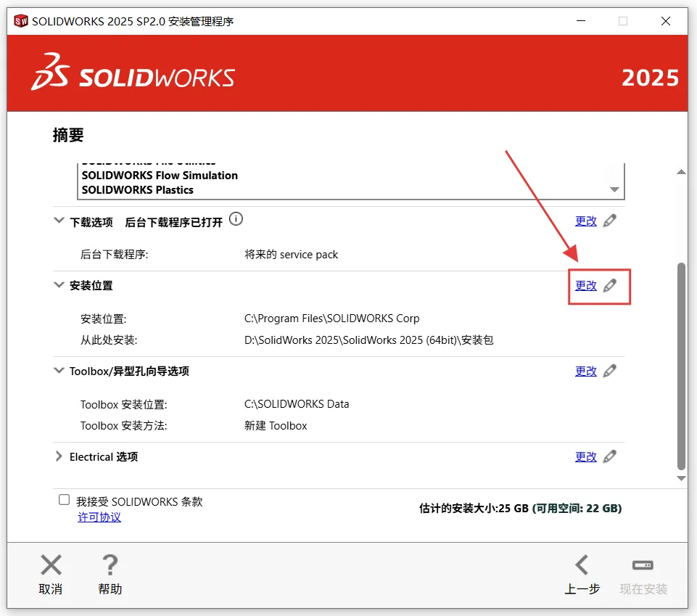Click the pencil icon beside 安装位置 更改
Image resolution: width=697 pixels, height=616 pixels.
[x=609, y=286]
